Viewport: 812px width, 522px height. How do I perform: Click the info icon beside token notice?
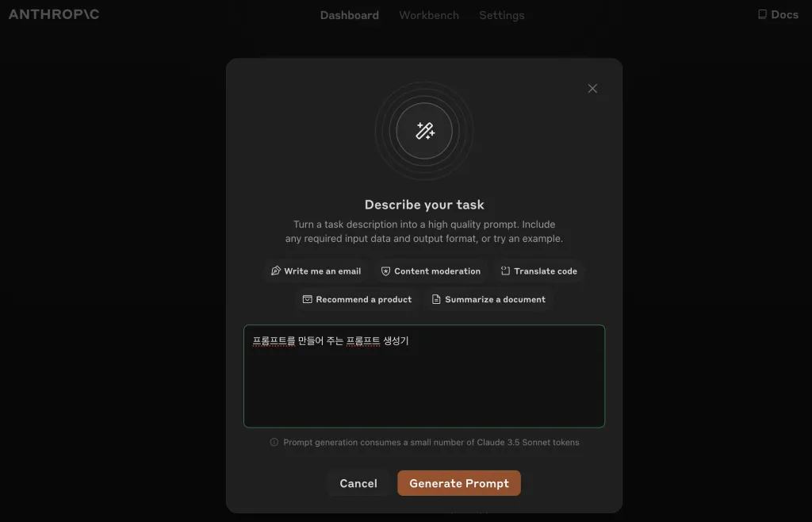pyautogui.click(x=274, y=442)
